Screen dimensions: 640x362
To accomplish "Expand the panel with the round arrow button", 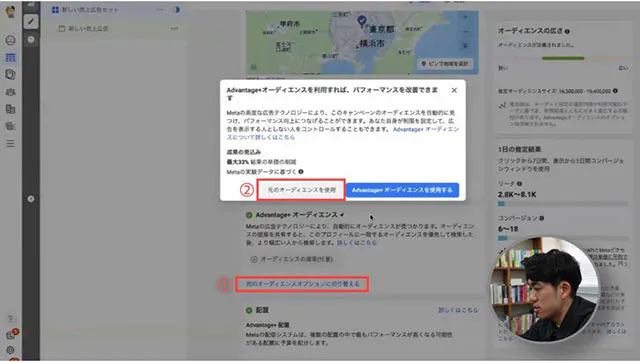I will (31, 199).
